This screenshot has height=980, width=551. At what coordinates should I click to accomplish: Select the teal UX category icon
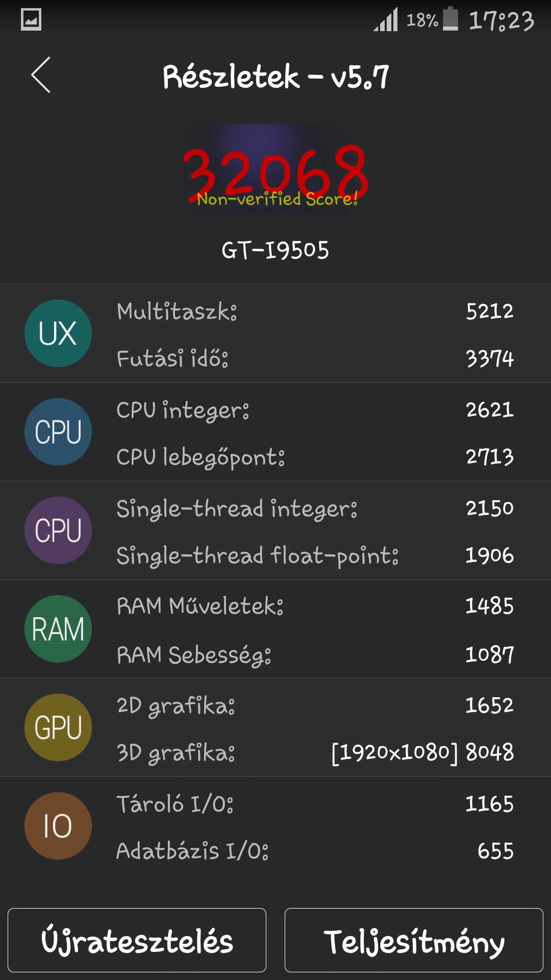click(58, 333)
